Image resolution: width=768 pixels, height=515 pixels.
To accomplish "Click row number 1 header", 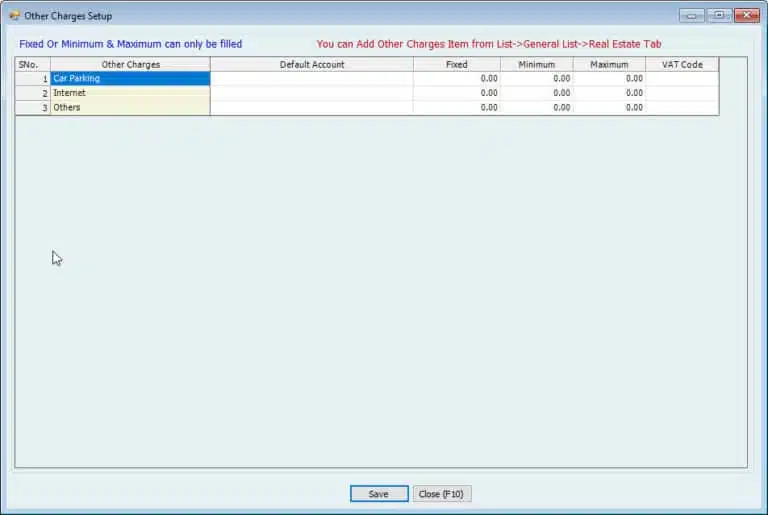I will [33, 78].
